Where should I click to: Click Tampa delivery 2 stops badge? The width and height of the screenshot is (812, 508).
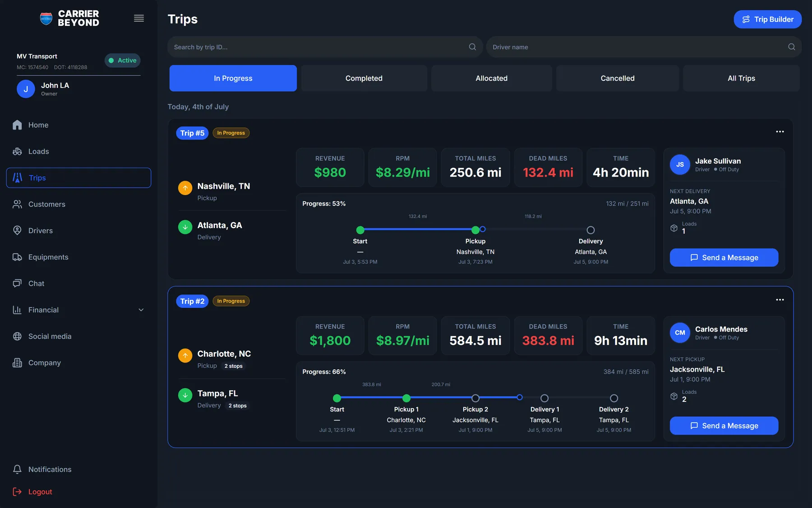coord(238,406)
